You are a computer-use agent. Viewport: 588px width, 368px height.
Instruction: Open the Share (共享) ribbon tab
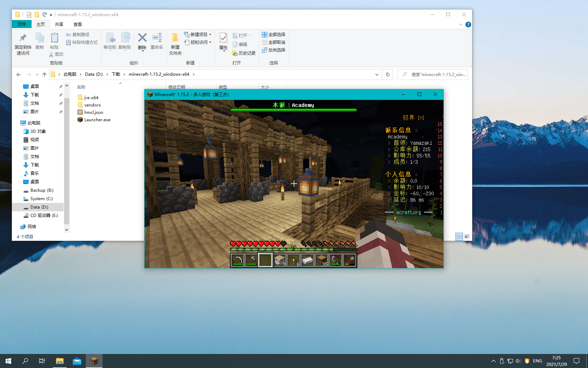coord(59,25)
